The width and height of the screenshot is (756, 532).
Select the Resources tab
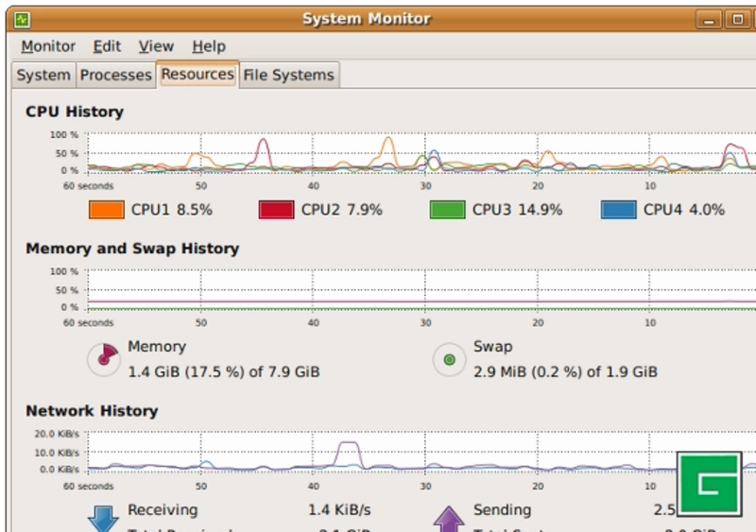pyautogui.click(x=197, y=74)
